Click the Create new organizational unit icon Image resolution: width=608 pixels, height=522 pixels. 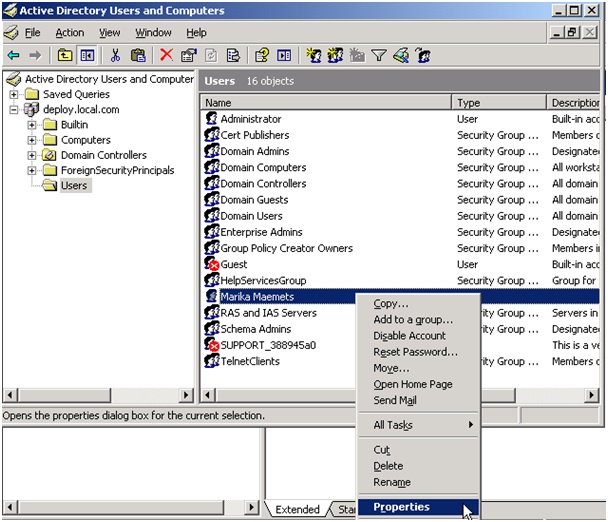[x=357, y=55]
